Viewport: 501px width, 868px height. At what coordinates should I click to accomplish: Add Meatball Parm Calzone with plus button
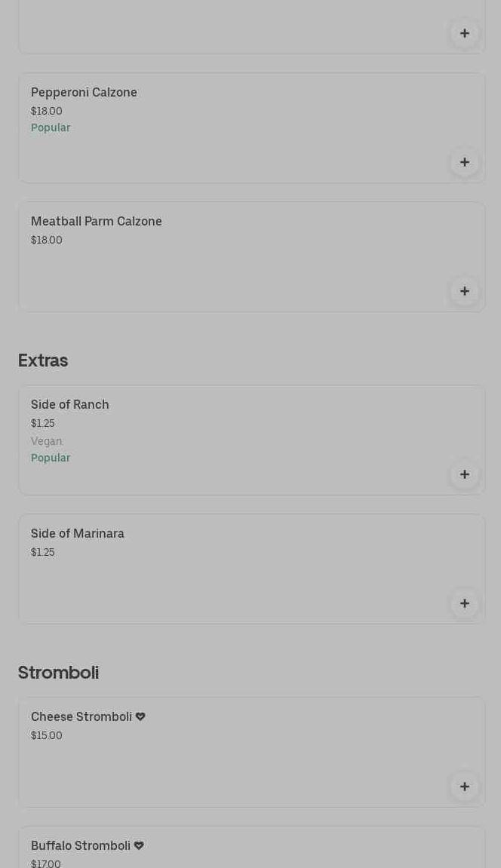pos(465,291)
